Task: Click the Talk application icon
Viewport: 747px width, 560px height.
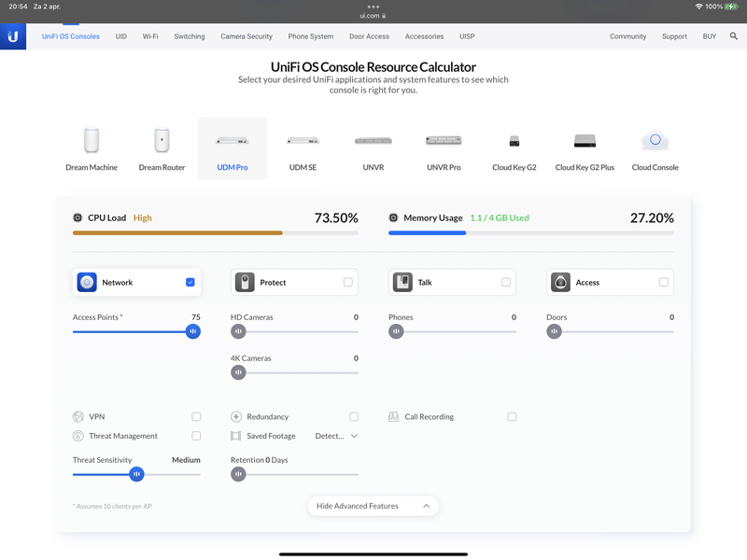Action: coord(402,283)
